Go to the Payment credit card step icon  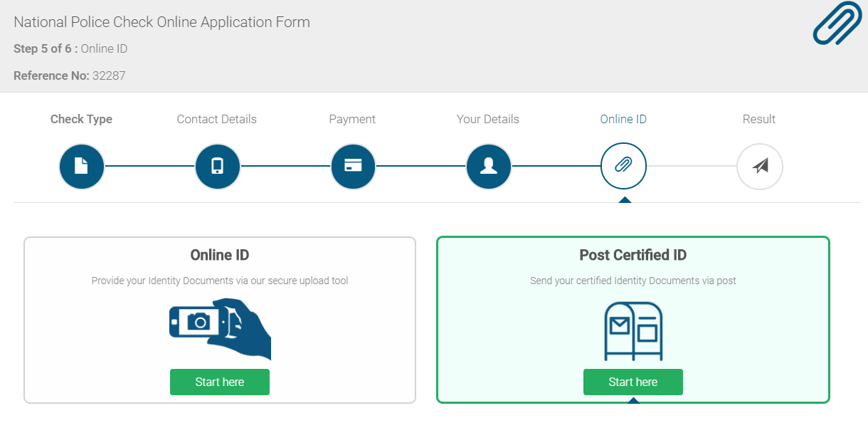(x=353, y=167)
